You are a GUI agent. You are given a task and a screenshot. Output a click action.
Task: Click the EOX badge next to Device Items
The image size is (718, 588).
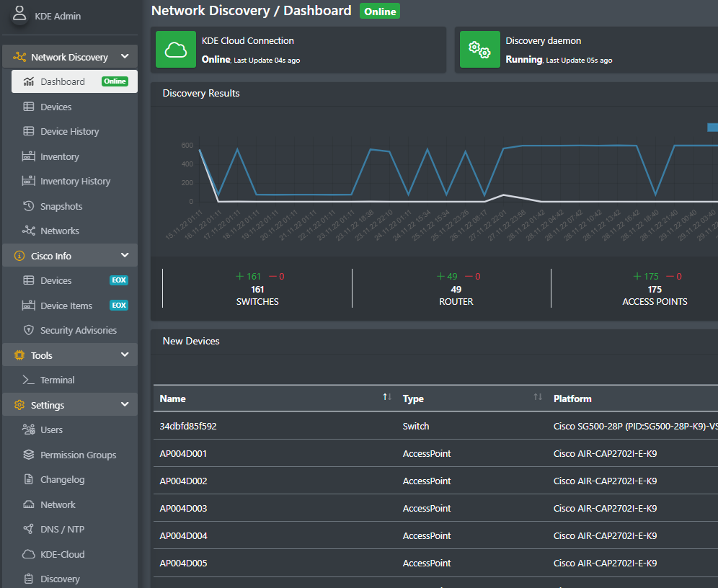click(119, 306)
